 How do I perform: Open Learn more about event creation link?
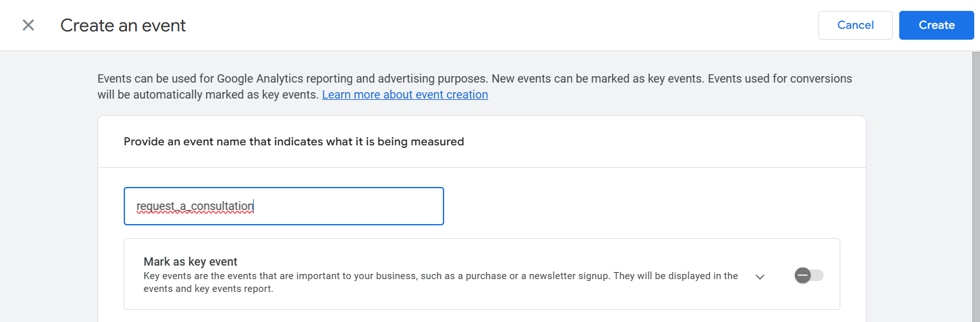pyautogui.click(x=405, y=95)
